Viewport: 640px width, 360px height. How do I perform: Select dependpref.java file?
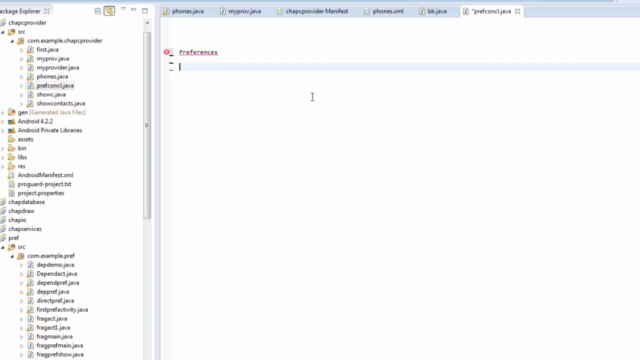tap(58, 283)
